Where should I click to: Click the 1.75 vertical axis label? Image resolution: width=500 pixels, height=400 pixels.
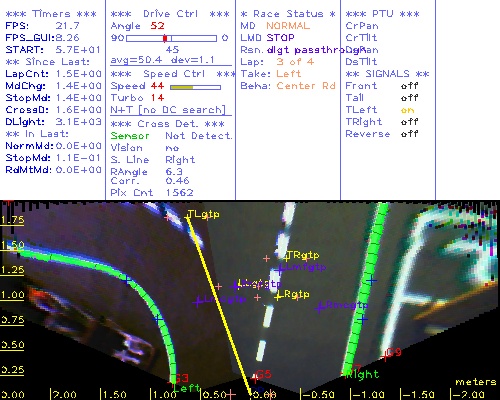12,220
